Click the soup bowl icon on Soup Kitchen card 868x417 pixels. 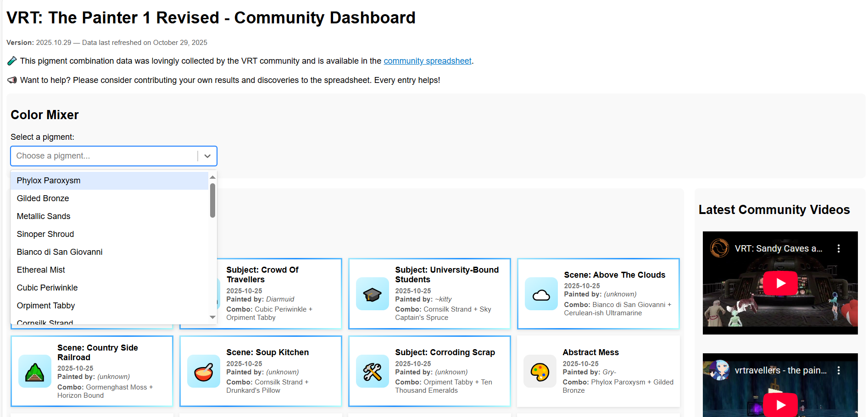tap(203, 372)
